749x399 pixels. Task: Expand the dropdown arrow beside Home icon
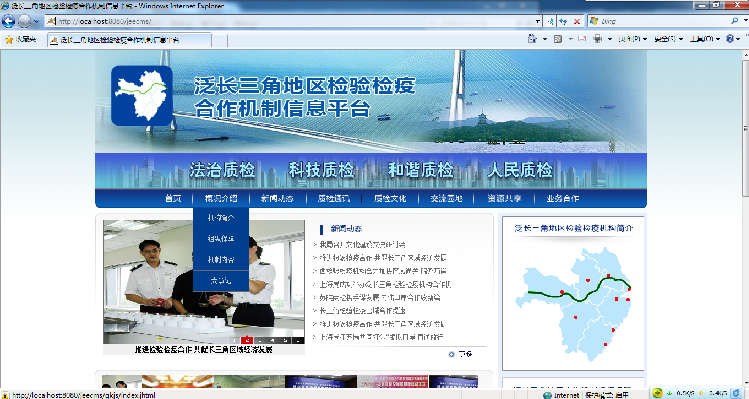[545, 39]
